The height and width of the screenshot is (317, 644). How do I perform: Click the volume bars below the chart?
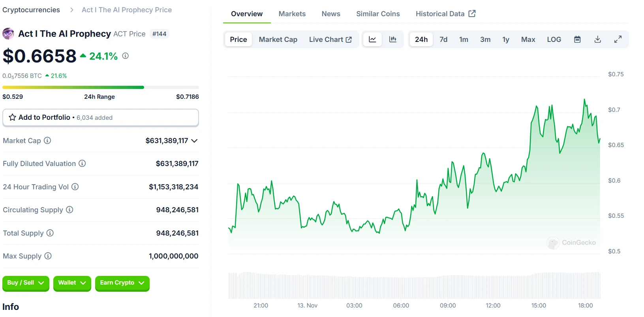pos(415,285)
